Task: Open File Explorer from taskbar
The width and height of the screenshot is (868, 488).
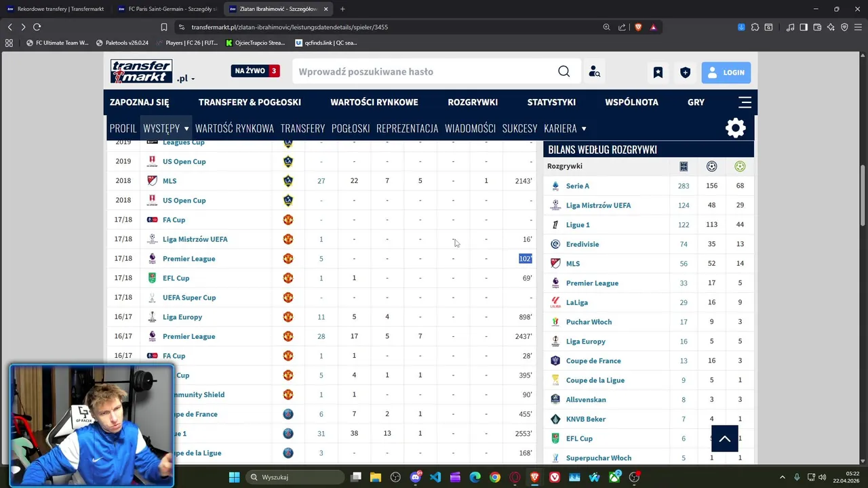Action: [376, 477]
